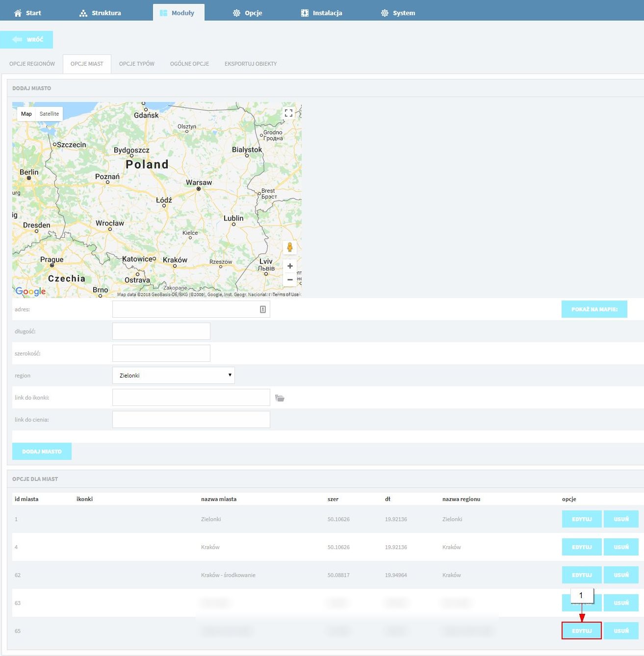The width and height of the screenshot is (644, 656).
Task: Select the Map view on the map
Action: pos(26,114)
